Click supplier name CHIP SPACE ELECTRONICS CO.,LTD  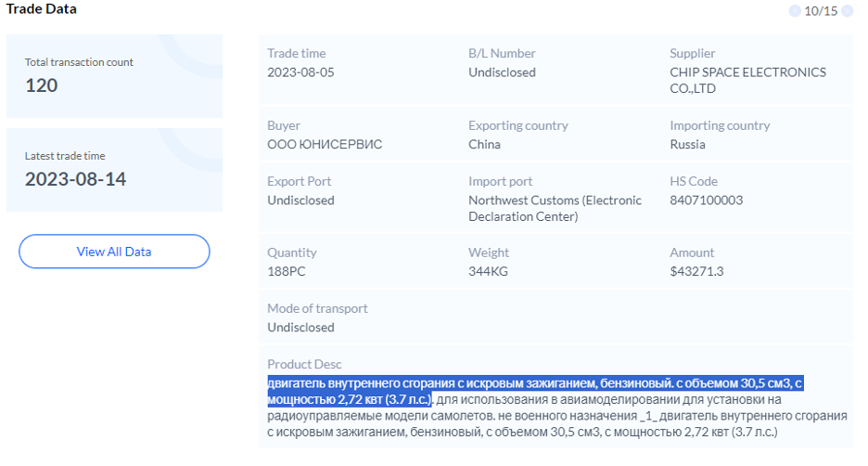click(x=747, y=81)
